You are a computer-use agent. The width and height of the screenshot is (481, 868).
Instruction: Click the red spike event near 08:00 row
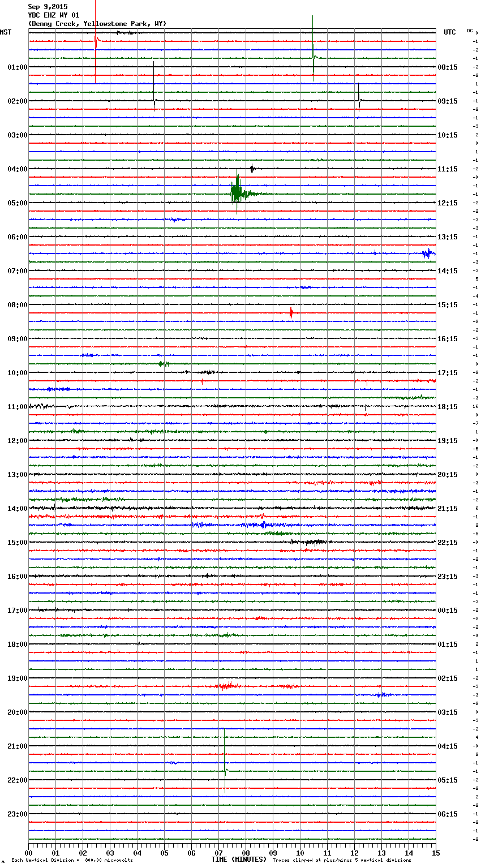tap(291, 312)
